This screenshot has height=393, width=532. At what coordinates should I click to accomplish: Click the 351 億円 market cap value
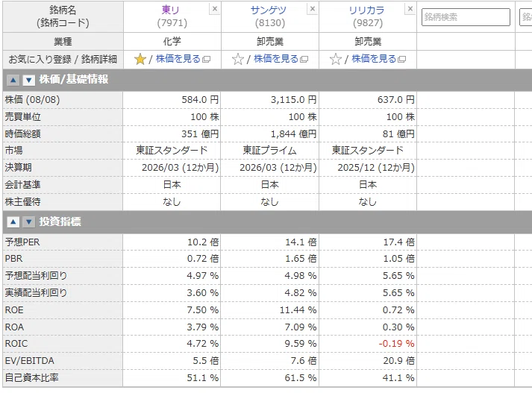(200, 134)
